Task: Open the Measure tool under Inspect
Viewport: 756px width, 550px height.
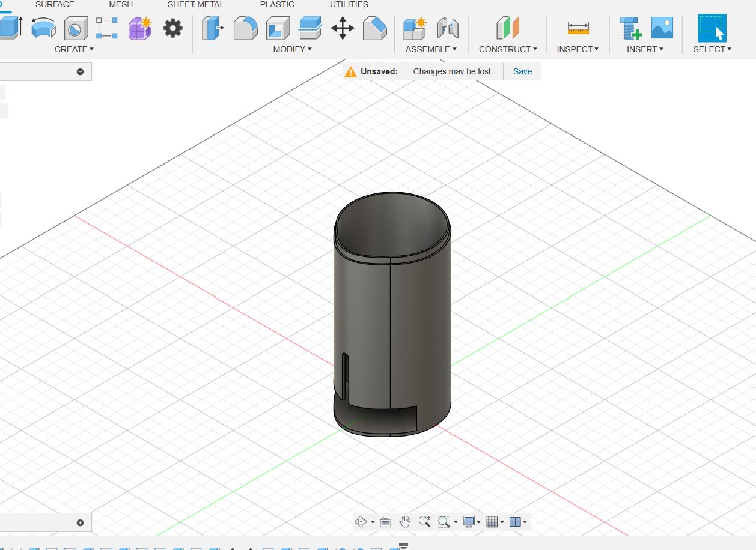Action: click(578, 28)
